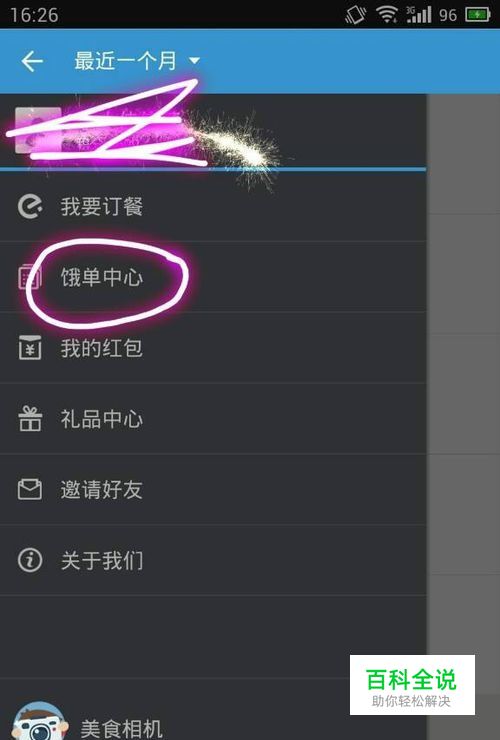Tap the 饿单中心 order list icon

pos(30,277)
